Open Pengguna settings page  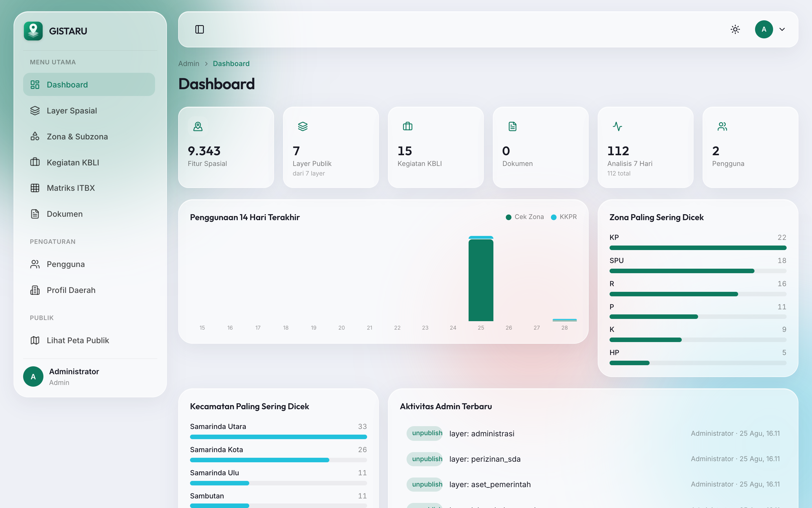89,264
